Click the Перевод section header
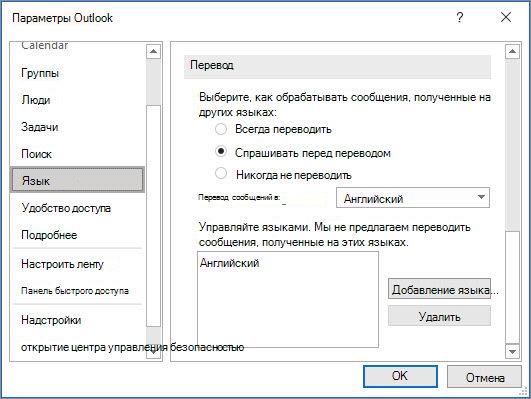The height and width of the screenshot is (399, 531). coord(337,67)
